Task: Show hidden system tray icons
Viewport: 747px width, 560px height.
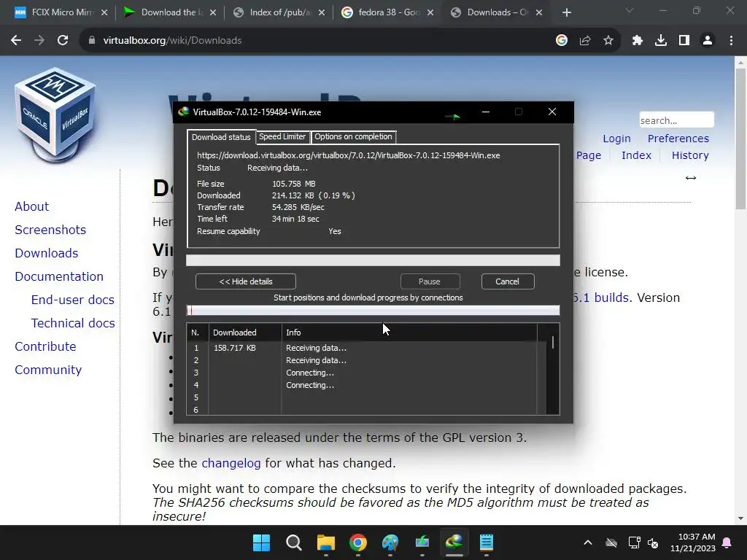Action: (x=588, y=542)
